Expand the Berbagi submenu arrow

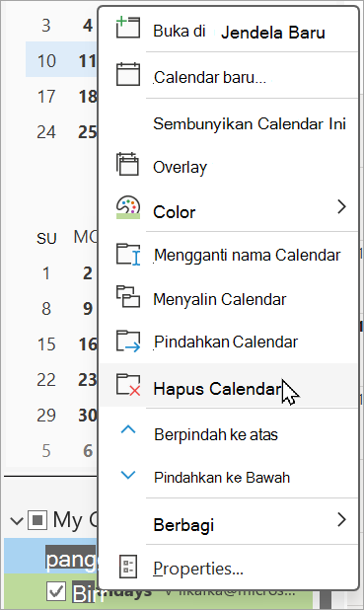(341, 519)
